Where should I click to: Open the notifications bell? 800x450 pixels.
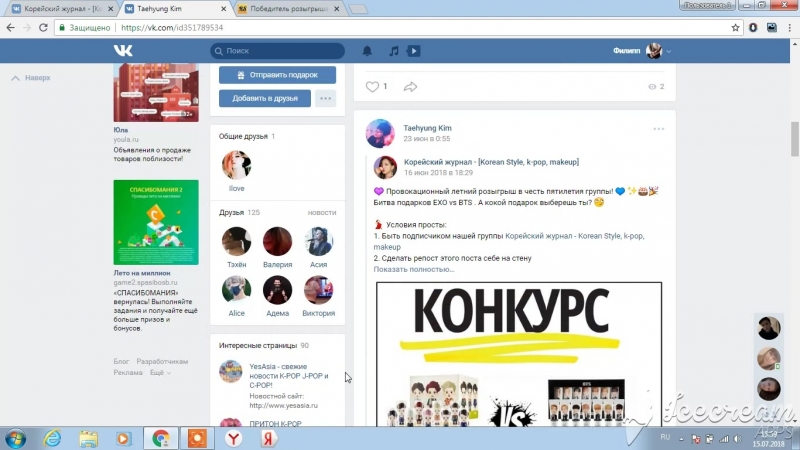(x=367, y=51)
